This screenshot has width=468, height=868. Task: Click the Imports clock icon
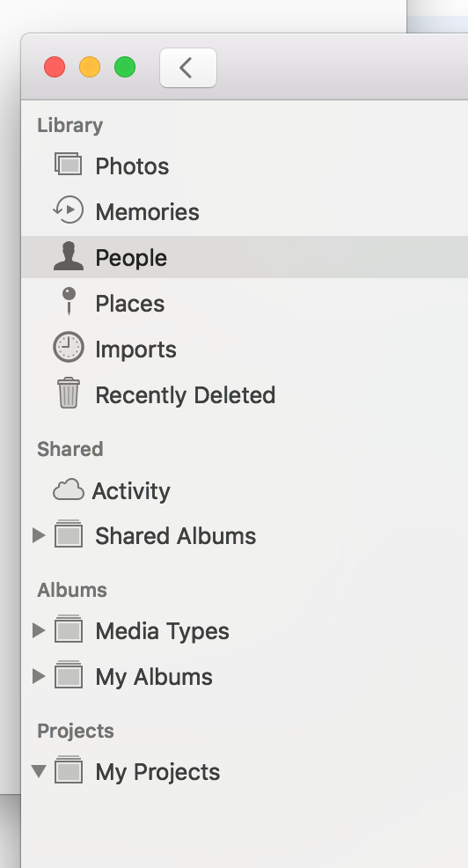click(x=68, y=347)
